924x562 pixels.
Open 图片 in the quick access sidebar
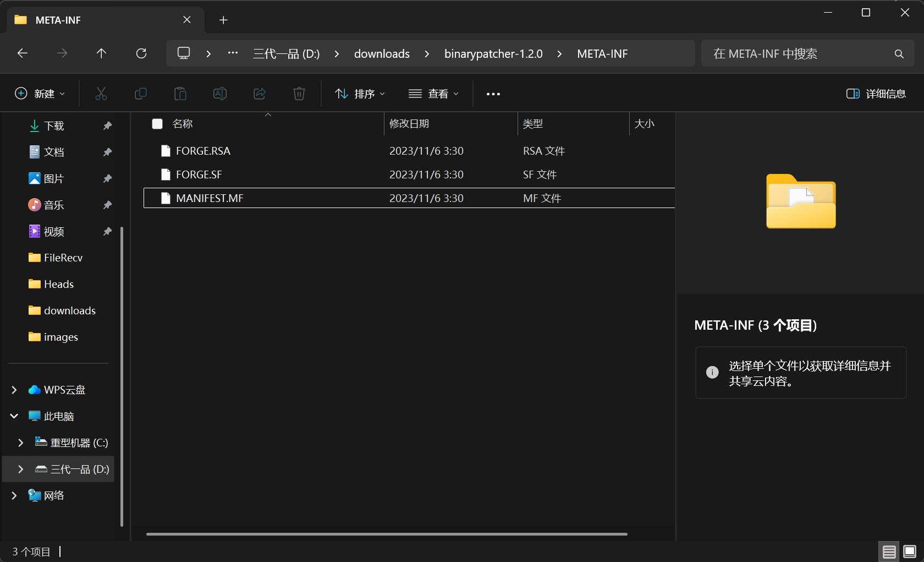click(x=54, y=179)
